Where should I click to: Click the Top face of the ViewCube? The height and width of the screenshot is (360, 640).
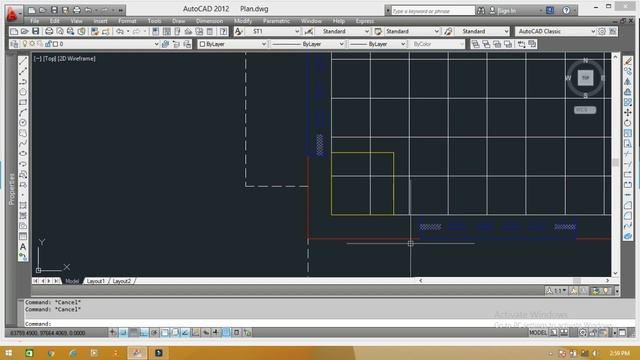click(585, 78)
